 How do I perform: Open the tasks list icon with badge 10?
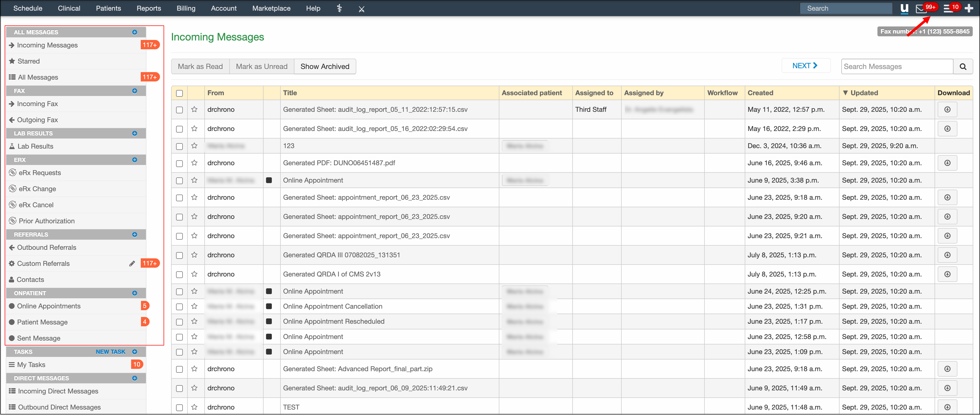[x=948, y=9]
